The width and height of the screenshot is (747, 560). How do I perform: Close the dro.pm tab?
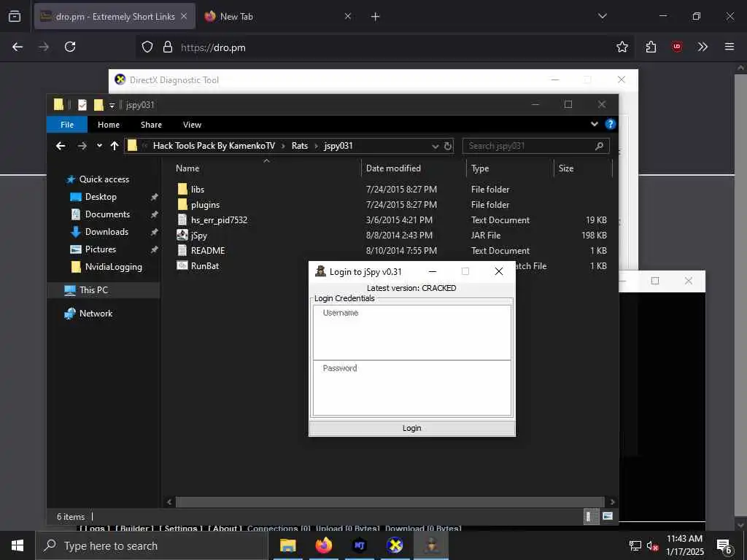click(x=184, y=16)
